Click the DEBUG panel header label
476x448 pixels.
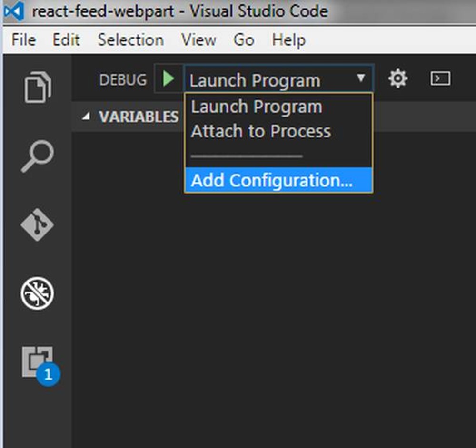(122, 79)
